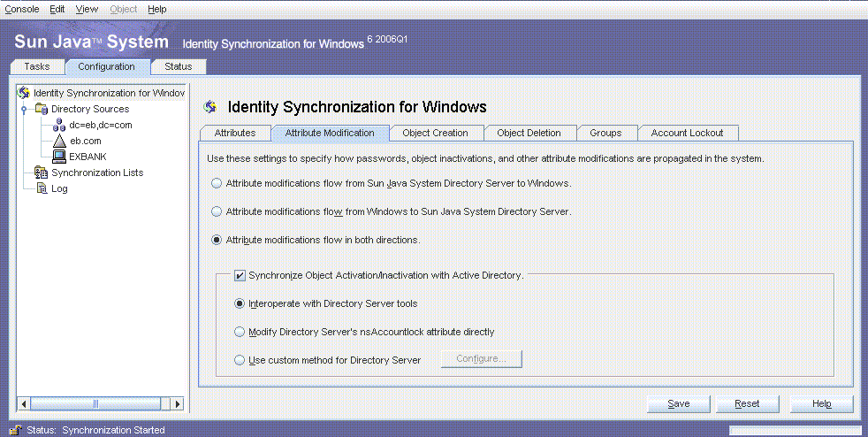Click the logo icon beside the panel heading
The width and height of the screenshot is (868, 437).
(x=209, y=106)
